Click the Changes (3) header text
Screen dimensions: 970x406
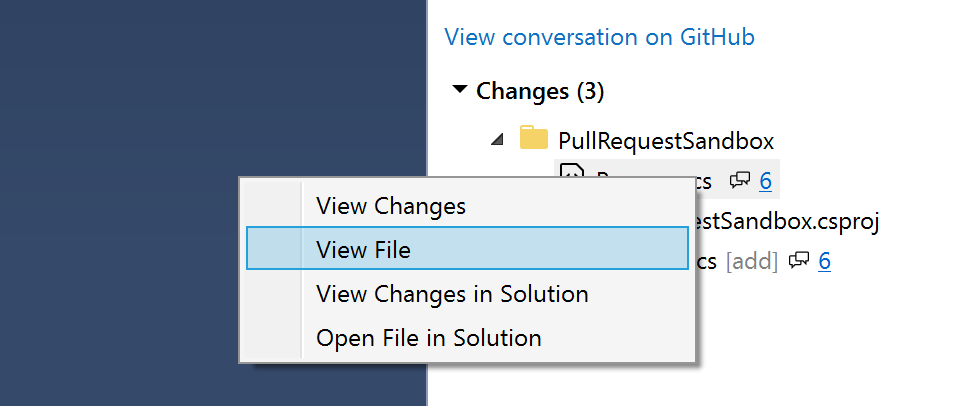pos(540,91)
